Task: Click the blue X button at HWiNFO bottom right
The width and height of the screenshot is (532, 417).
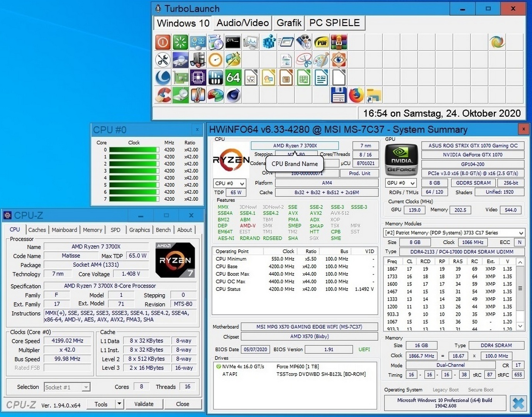Action: click(518, 403)
